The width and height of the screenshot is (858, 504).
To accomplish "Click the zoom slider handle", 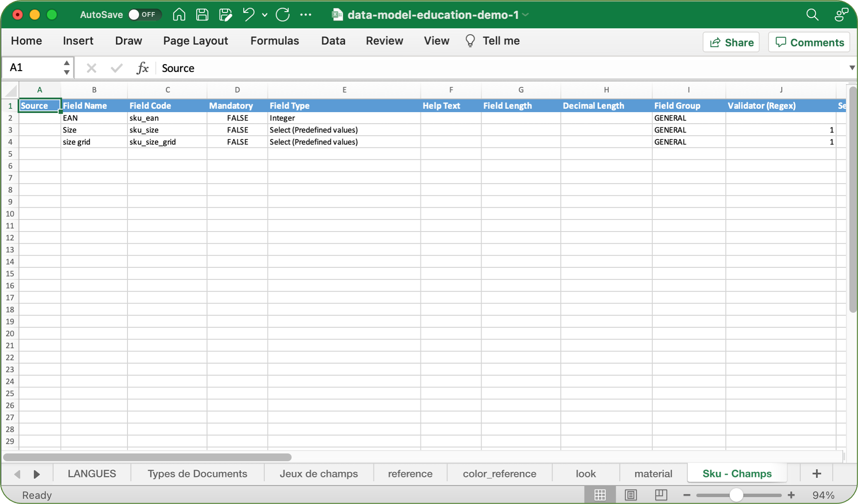I will click(736, 495).
